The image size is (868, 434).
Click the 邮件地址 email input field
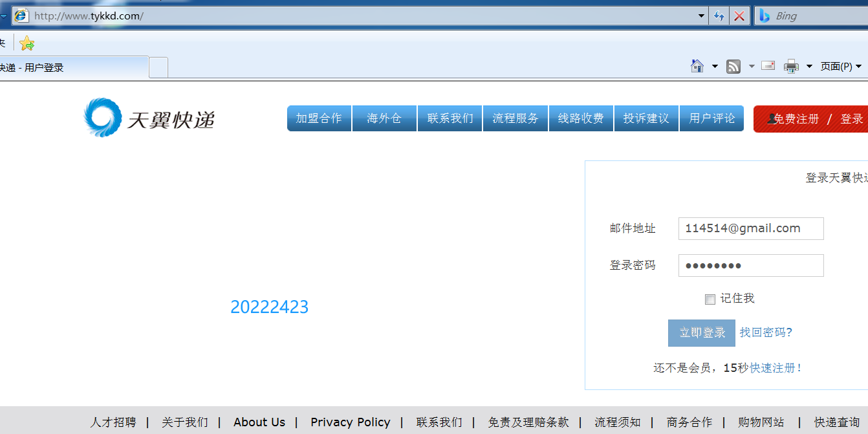point(751,228)
